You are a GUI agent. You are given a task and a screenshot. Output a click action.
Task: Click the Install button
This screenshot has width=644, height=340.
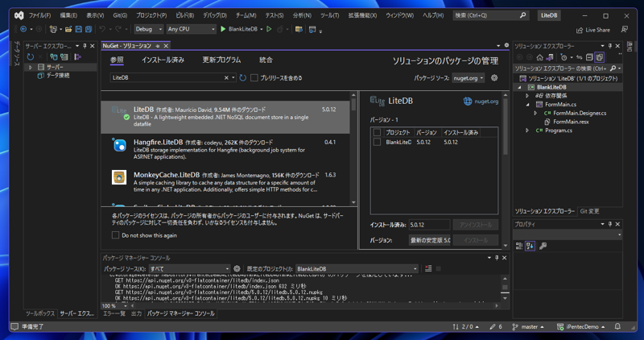pyautogui.click(x=476, y=240)
